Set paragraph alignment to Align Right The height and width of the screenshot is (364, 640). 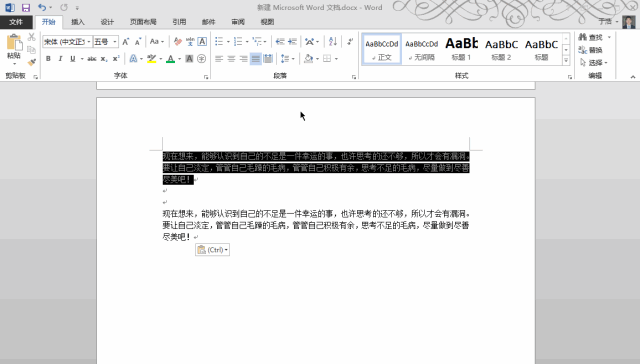tap(244, 59)
